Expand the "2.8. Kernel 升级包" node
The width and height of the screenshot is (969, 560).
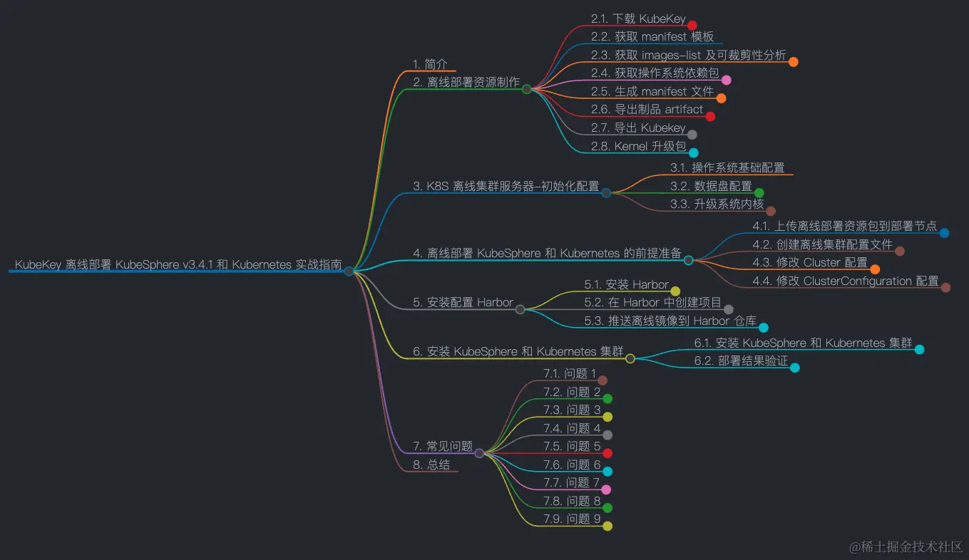[x=693, y=152]
